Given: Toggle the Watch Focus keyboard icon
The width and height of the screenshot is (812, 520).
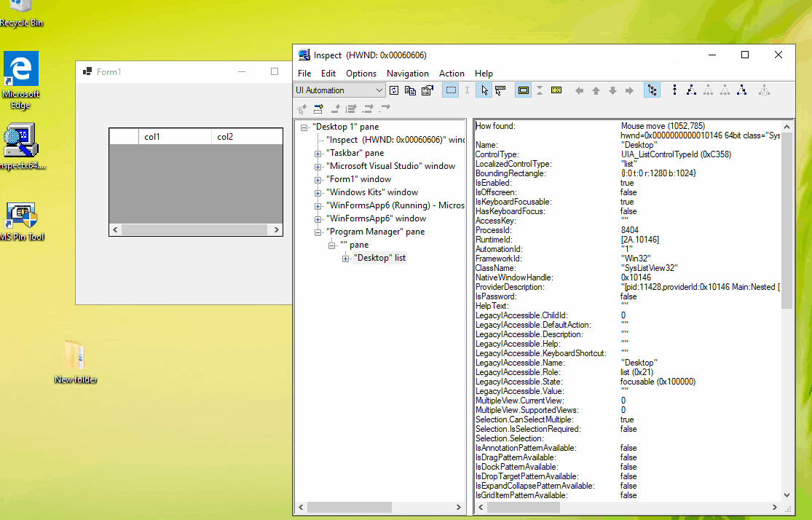Looking at the screenshot, I should coord(556,90).
